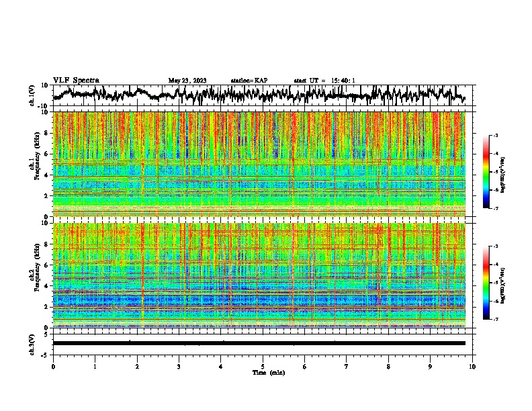Click the "5" tick on the time axis
The width and height of the screenshot is (532, 411).
point(263,367)
